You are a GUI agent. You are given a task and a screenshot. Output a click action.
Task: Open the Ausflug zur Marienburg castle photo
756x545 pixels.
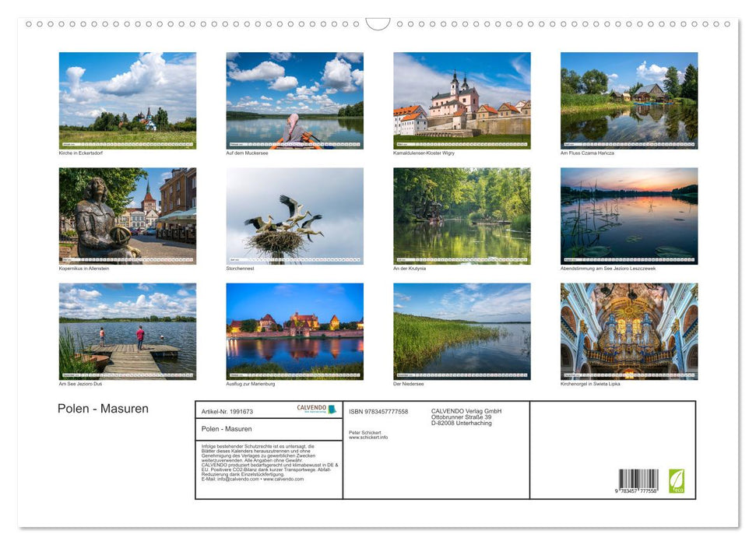[294, 329]
